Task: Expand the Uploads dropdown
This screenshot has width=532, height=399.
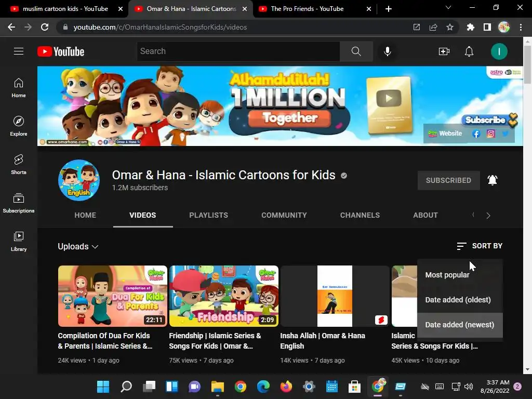Action: [x=78, y=247]
